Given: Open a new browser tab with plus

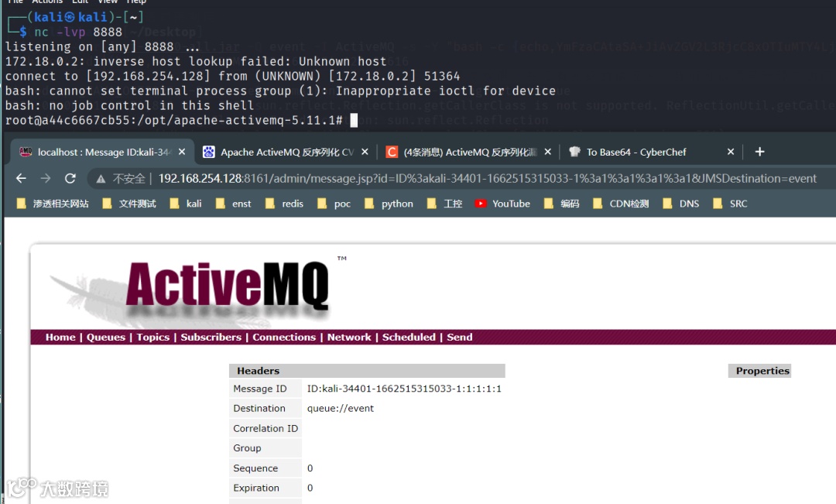Looking at the screenshot, I should (760, 152).
